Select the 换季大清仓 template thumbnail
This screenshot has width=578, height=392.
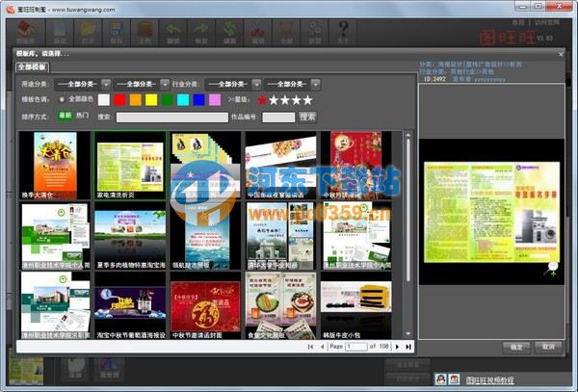click(55, 166)
